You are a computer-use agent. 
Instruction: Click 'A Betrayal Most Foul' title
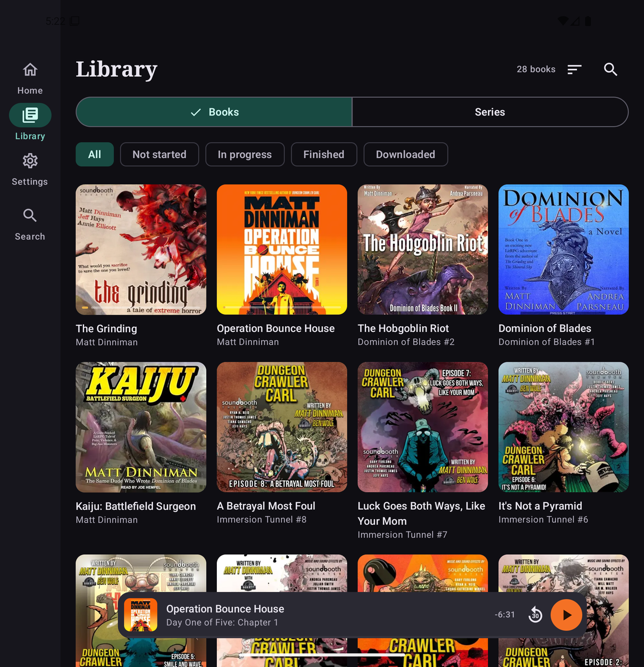(266, 506)
